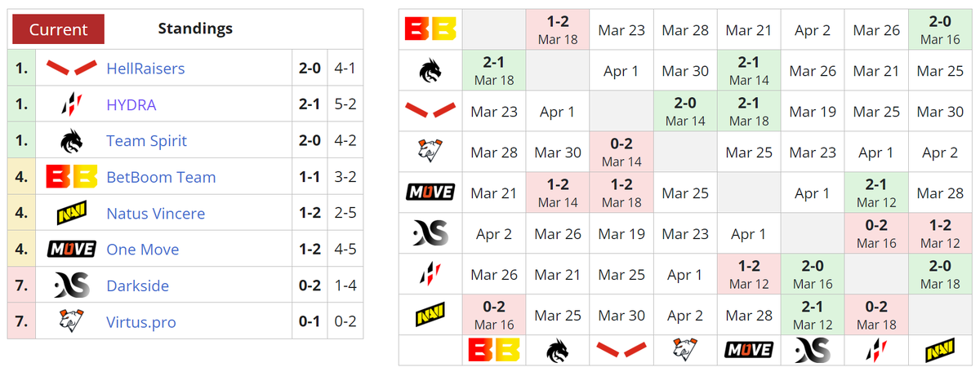Click Team Spirit dragon logo in standings
Screen dimensions: 980x376
(71, 140)
